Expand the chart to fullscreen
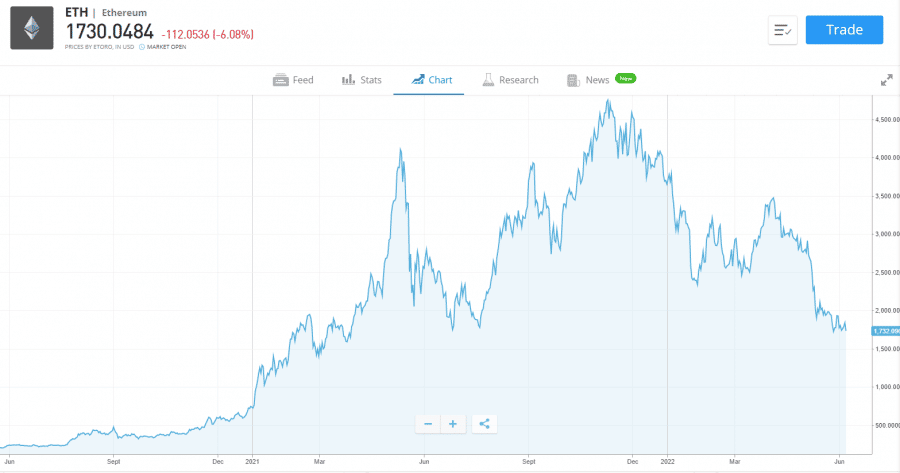Screen dimensions: 900x473 (x=886, y=80)
